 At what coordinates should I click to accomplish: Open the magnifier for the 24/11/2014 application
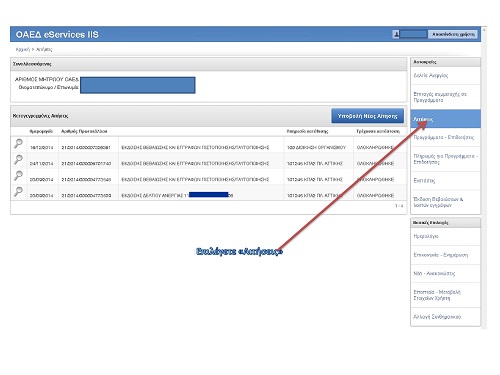point(18,160)
